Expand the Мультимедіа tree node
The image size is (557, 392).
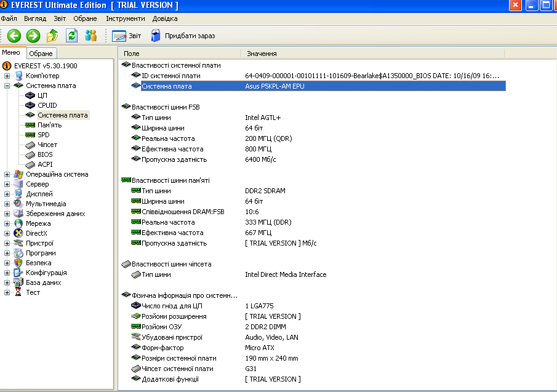coord(7,204)
